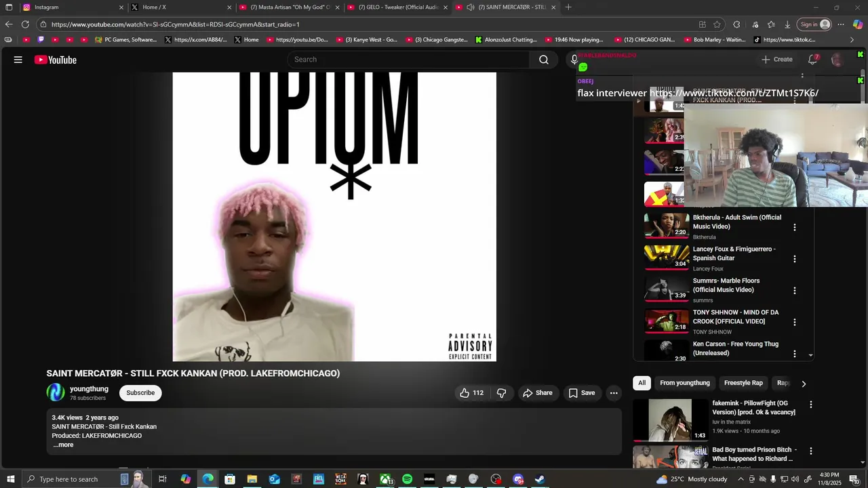Viewport: 868px width, 488px height.
Task: Select the All filter chip
Action: pos(642,383)
